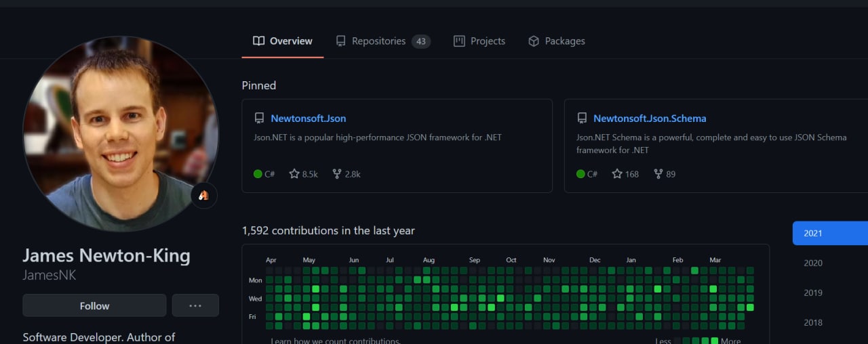868x344 pixels.
Task: Click the Pinned section heading
Action: click(x=259, y=85)
